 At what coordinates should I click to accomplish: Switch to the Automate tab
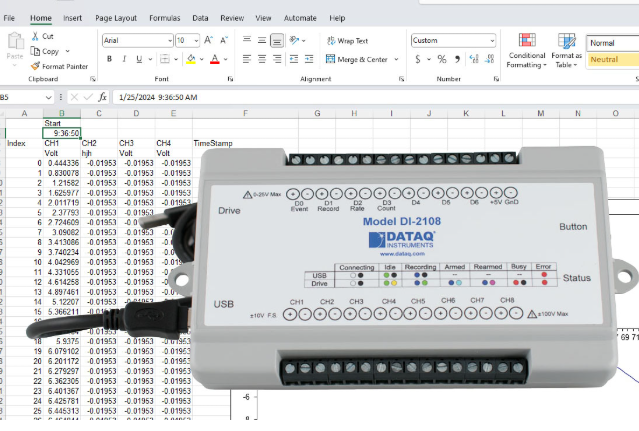tap(300, 18)
